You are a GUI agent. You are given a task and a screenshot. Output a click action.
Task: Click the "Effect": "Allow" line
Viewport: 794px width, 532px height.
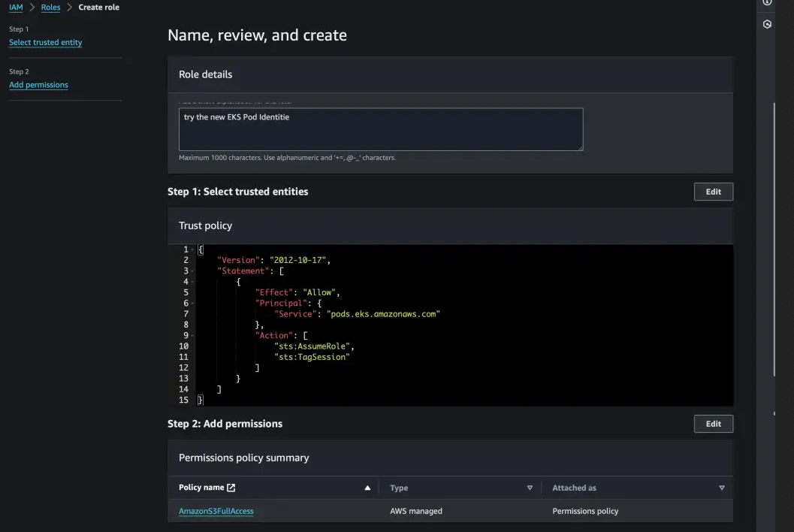pos(297,293)
